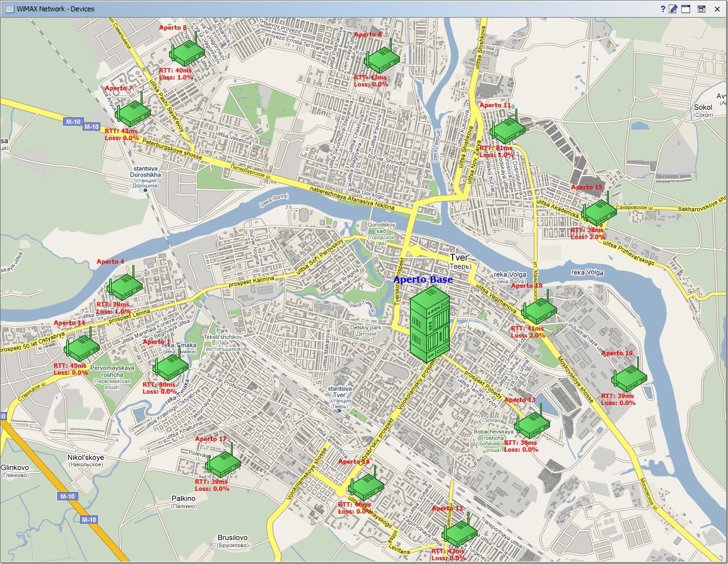Image resolution: width=728 pixels, height=564 pixels.
Task: Select the Aperto 18 device icon
Action: point(539,308)
